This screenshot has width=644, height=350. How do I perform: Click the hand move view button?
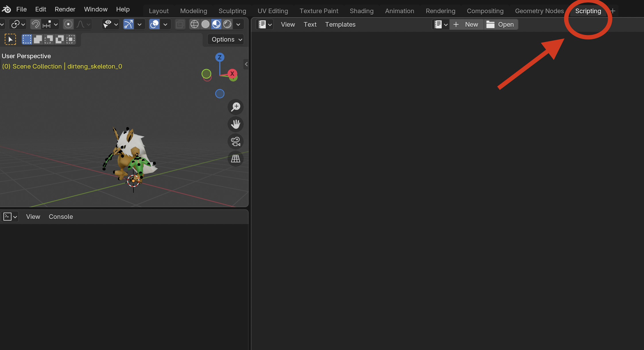tap(236, 124)
